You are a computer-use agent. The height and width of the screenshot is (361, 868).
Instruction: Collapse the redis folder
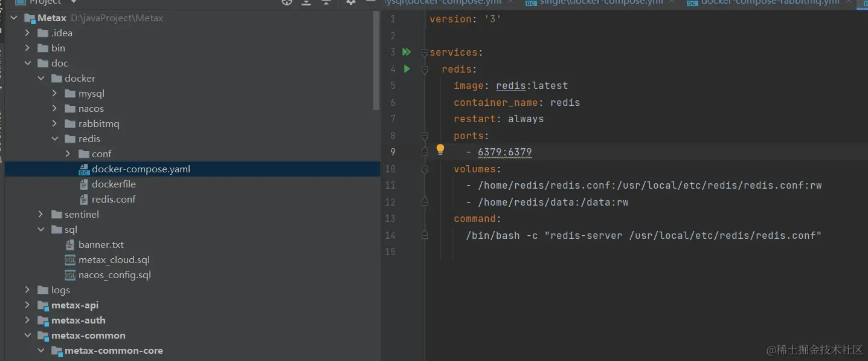[x=54, y=139]
